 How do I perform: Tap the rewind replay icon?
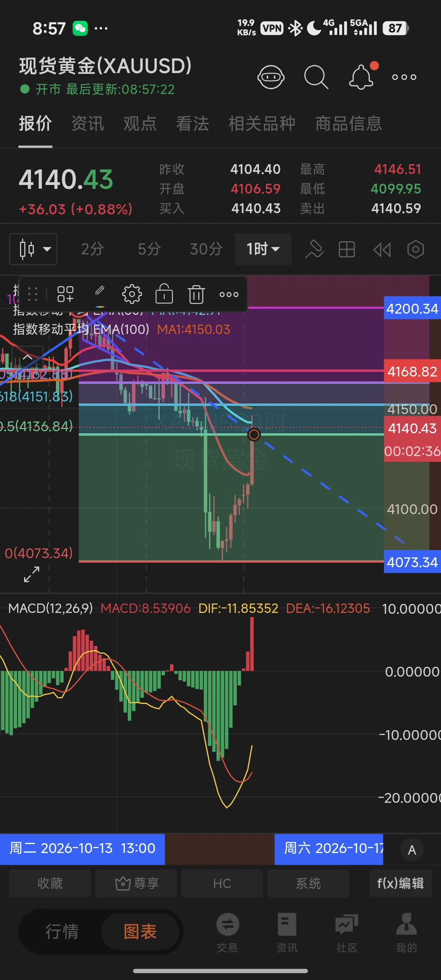[x=382, y=249]
